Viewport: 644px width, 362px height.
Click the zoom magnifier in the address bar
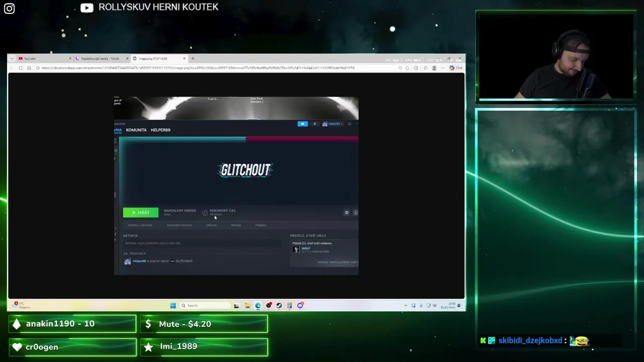pos(400,68)
